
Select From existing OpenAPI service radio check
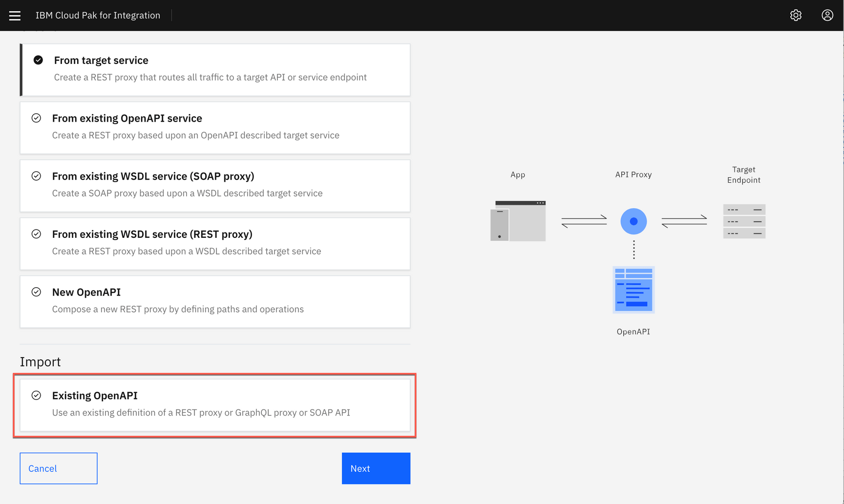pyautogui.click(x=36, y=118)
